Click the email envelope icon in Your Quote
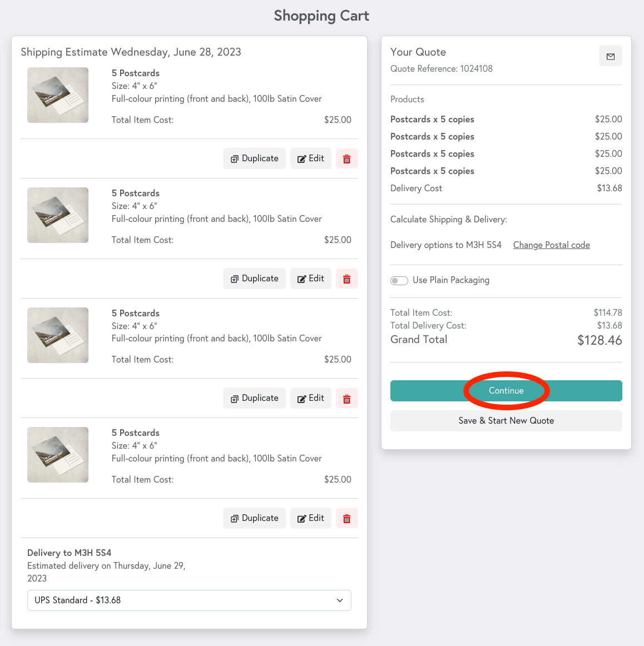The image size is (644, 646). [x=610, y=56]
